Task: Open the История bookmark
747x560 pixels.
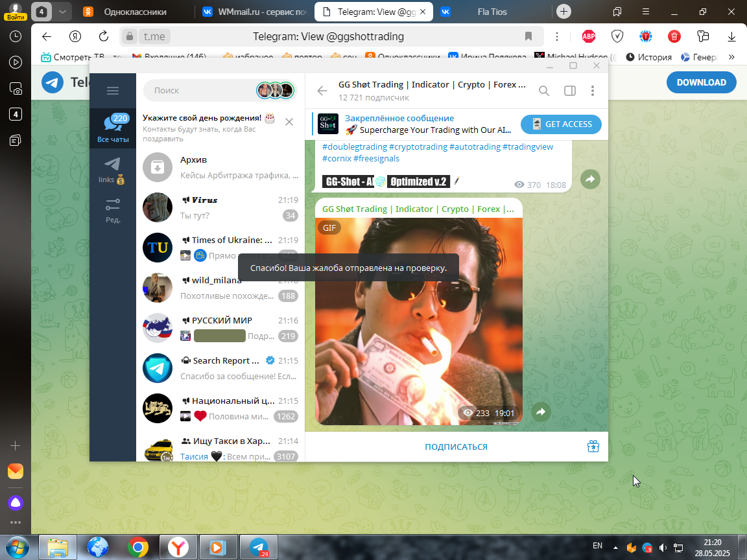Action: (x=648, y=57)
